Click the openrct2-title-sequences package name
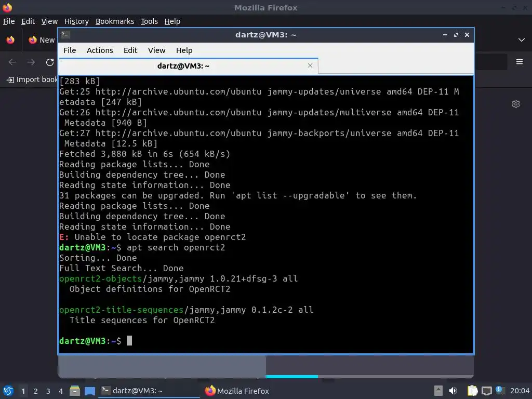Image resolution: width=532 pixels, height=399 pixels. [x=121, y=310]
